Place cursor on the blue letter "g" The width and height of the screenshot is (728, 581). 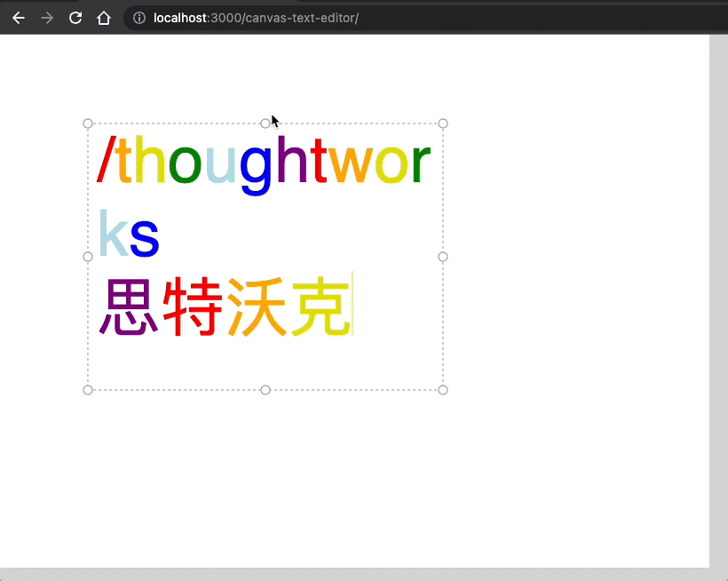point(256,170)
